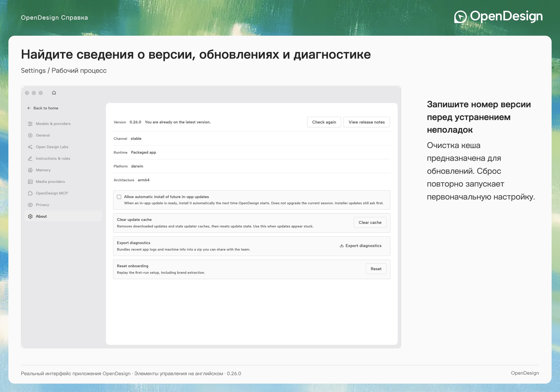Click Reset button for onboarding
This screenshot has width=560, height=392.
coord(376,269)
